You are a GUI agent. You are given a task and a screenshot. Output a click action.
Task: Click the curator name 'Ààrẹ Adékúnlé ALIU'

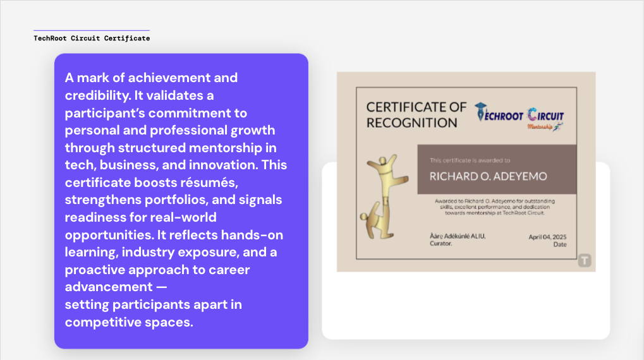pyautogui.click(x=458, y=236)
